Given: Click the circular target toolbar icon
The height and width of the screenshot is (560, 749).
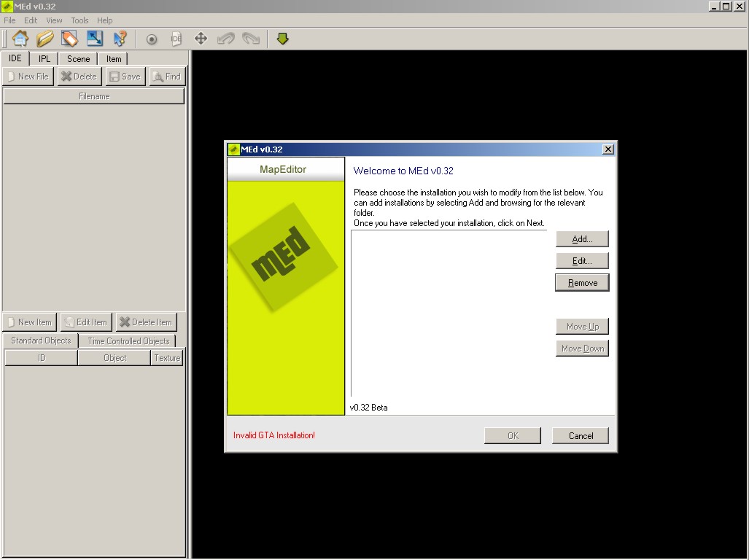Looking at the screenshot, I should point(152,39).
